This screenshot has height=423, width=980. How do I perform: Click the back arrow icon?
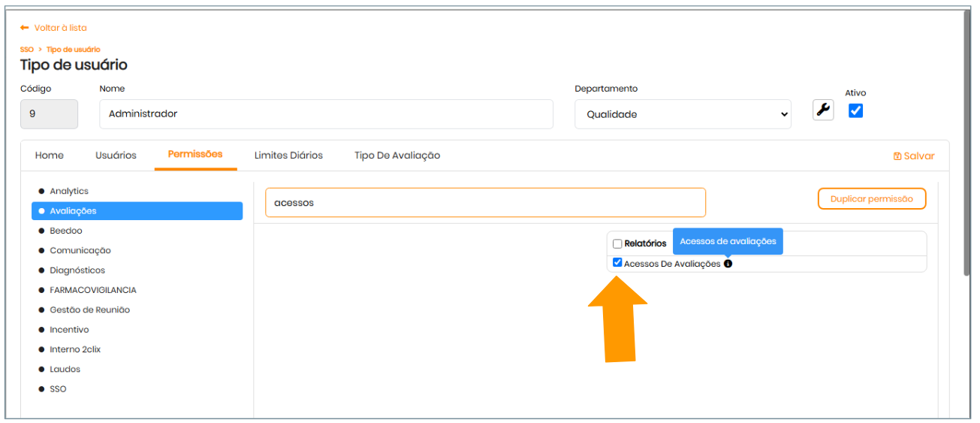coord(25,28)
